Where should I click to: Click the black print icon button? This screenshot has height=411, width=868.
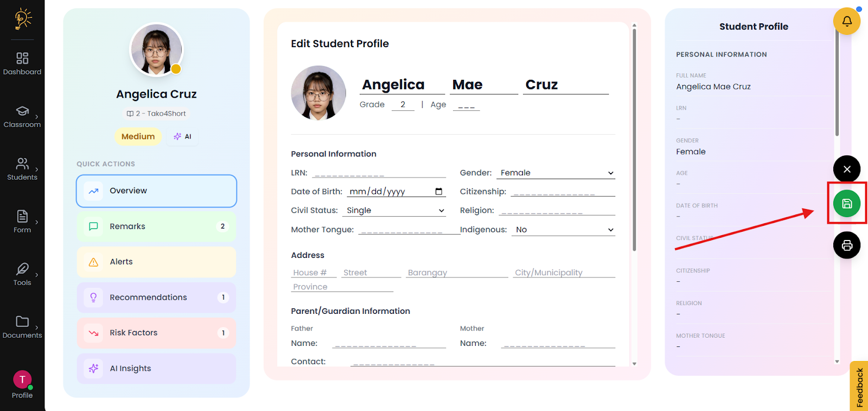point(846,245)
